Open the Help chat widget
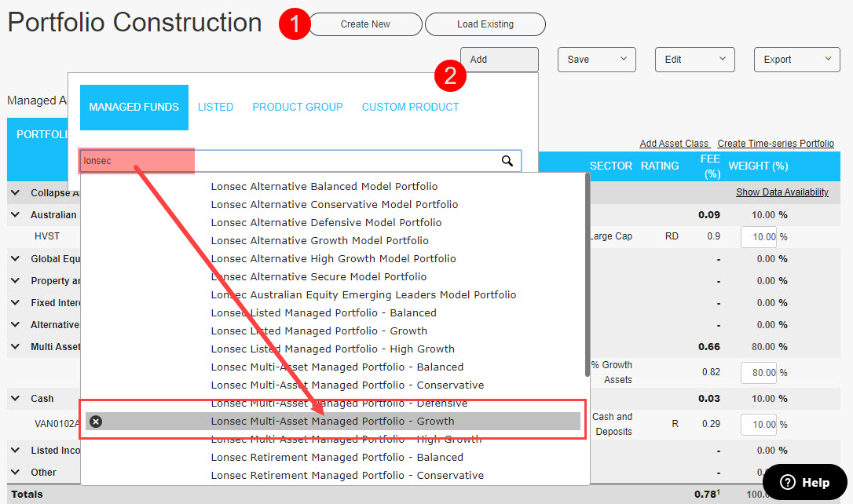This screenshot has height=504, width=853. tap(804, 482)
